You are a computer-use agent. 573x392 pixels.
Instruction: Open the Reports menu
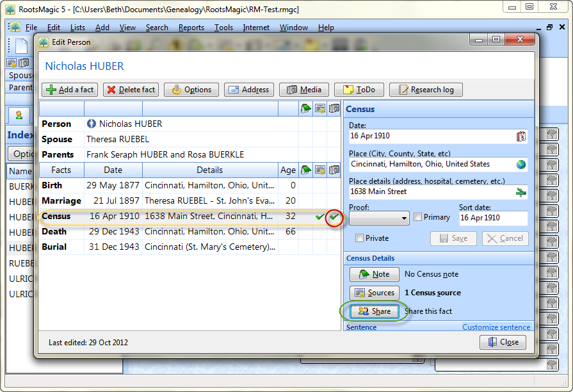[191, 28]
